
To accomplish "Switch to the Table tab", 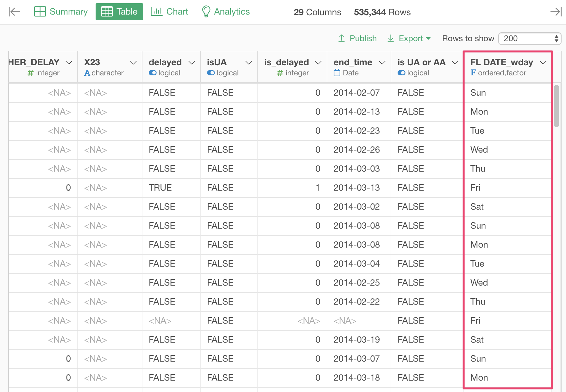I will click(x=119, y=12).
